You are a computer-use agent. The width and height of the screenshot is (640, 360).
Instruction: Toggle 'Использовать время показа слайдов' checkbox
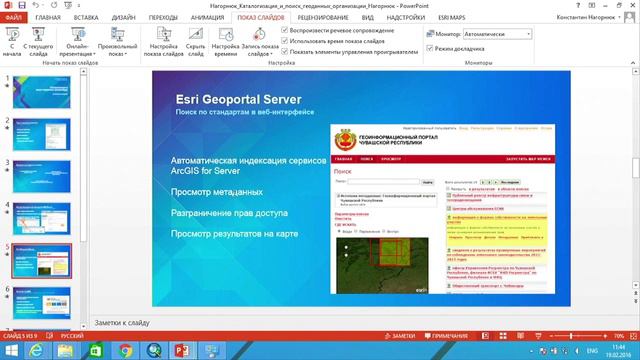[284, 41]
